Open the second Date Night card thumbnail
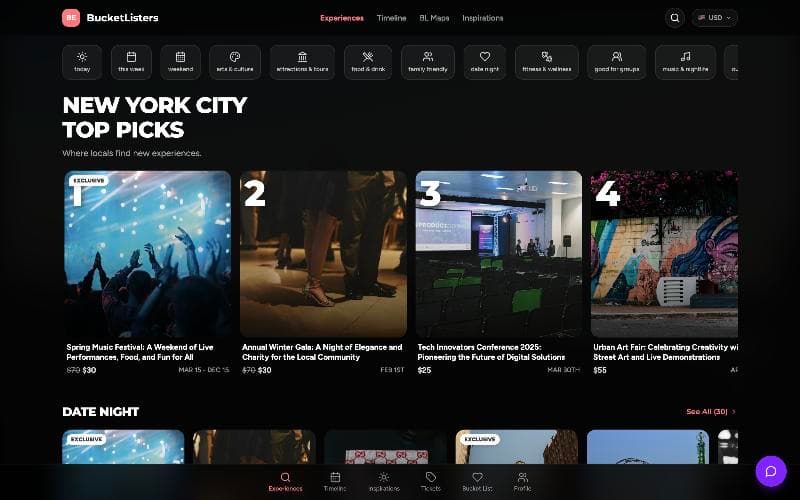Viewport: 800px width, 500px height. click(254, 446)
